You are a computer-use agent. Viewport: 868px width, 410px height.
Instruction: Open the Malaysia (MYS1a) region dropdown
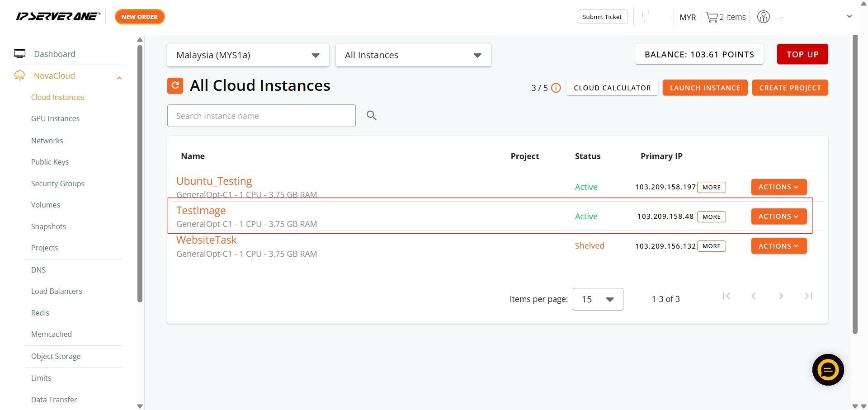click(x=248, y=55)
